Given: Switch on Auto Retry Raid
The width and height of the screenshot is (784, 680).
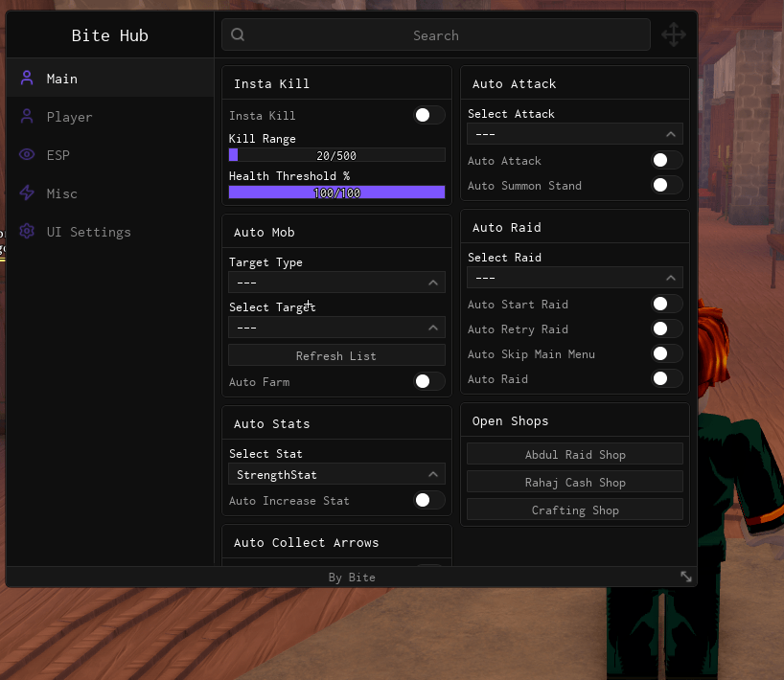Looking at the screenshot, I should [667, 329].
